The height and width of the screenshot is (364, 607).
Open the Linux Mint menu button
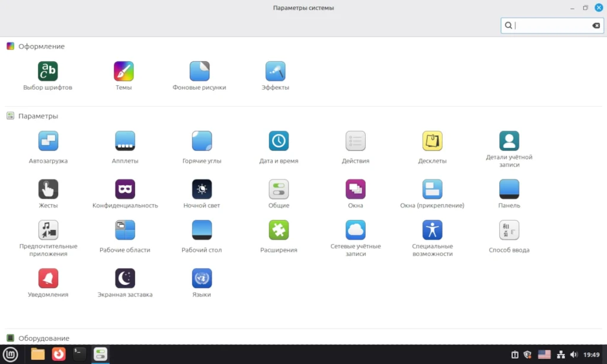10,355
